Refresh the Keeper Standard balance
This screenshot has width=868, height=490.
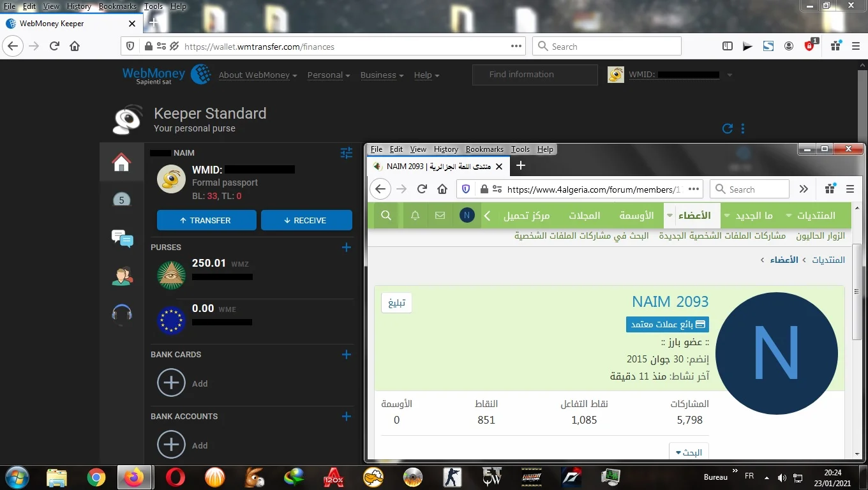(727, 128)
